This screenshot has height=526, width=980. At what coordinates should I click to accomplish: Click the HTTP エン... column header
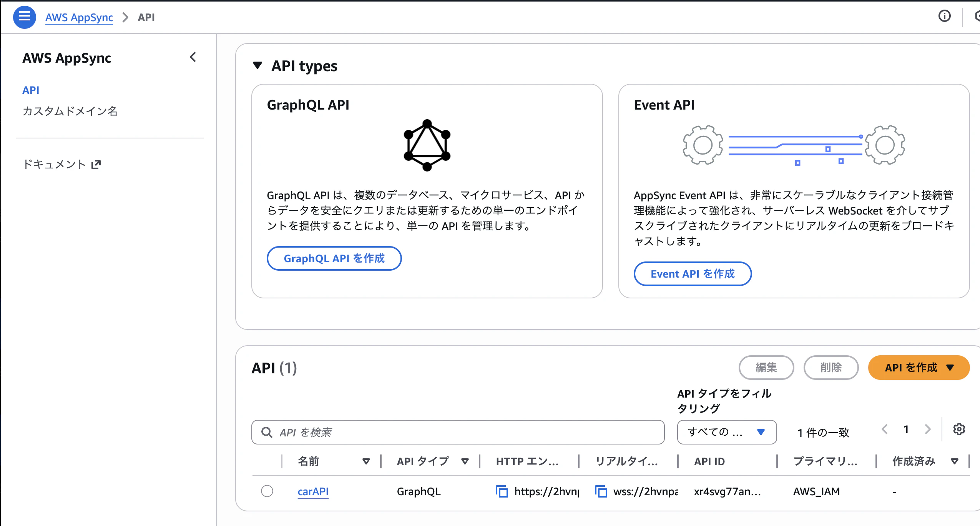527,461
